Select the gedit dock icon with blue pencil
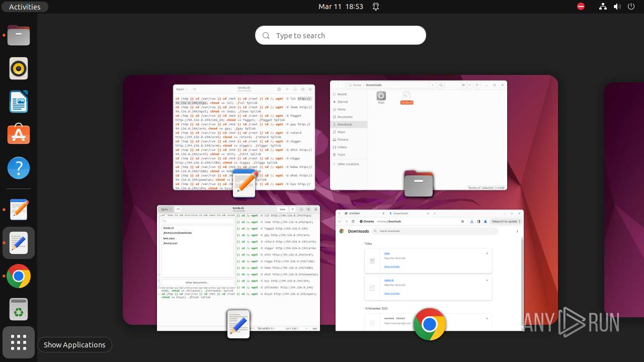The image size is (644, 362). click(19, 243)
